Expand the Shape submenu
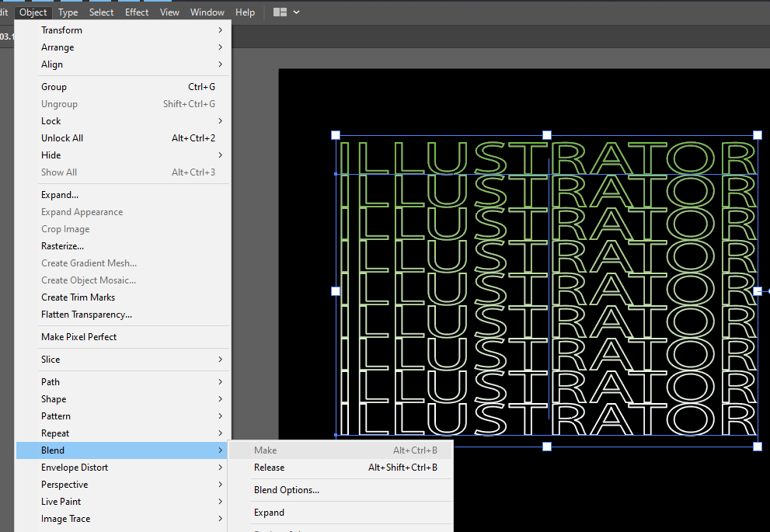The image size is (770, 532). 122,399
